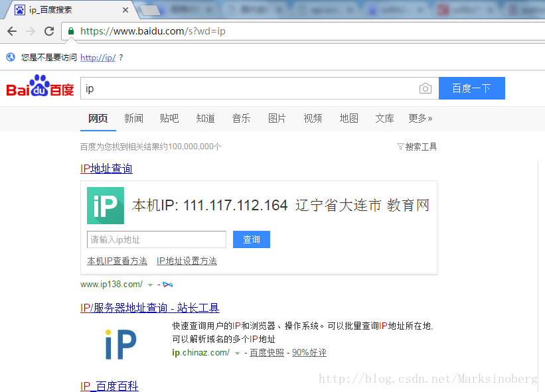Expand the dropdown arrow next to ip.chinaz.com
Screen dimensions: 545x392
coord(237,354)
